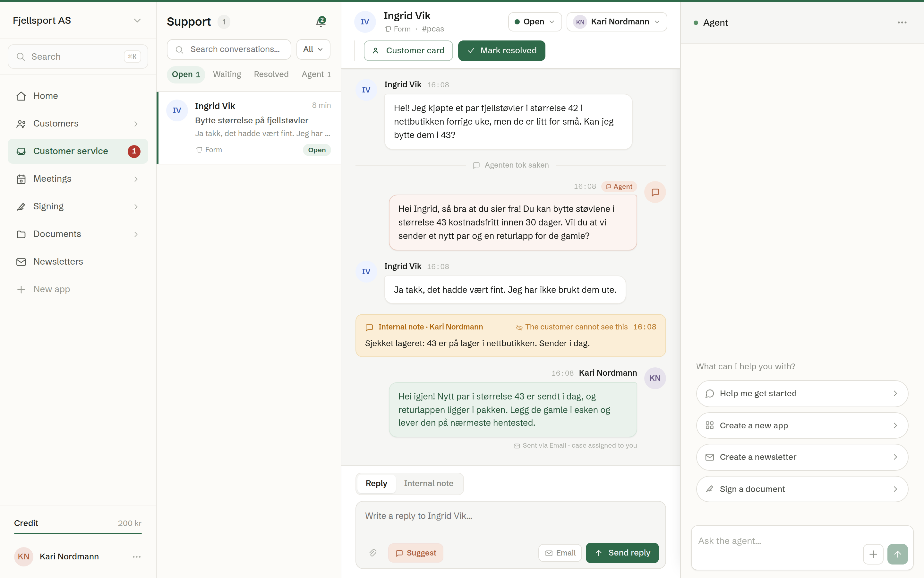The width and height of the screenshot is (924, 578).
Task: Click the Agent badge on the agent message
Action: 619,187
